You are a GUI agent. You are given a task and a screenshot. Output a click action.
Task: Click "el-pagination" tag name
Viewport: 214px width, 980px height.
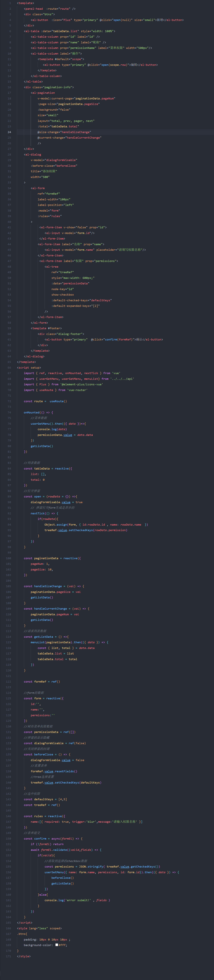[x=44, y=93]
